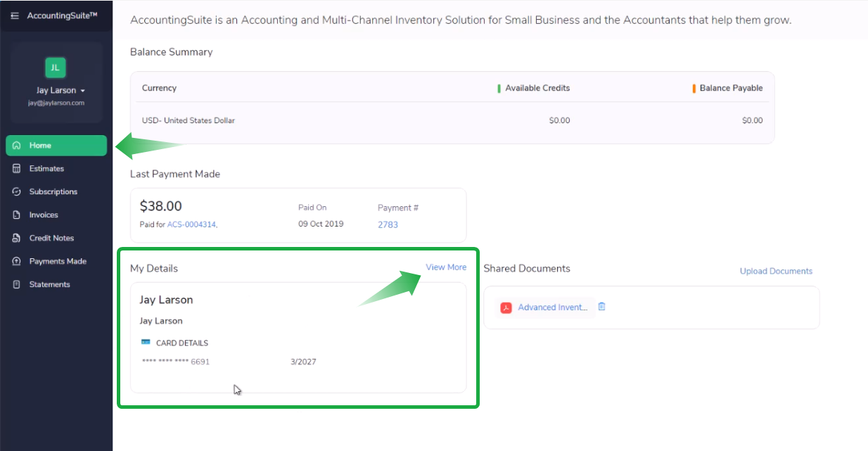The height and width of the screenshot is (451, 868).
Task: Click View More in My Details
Action: click(446, 267)
